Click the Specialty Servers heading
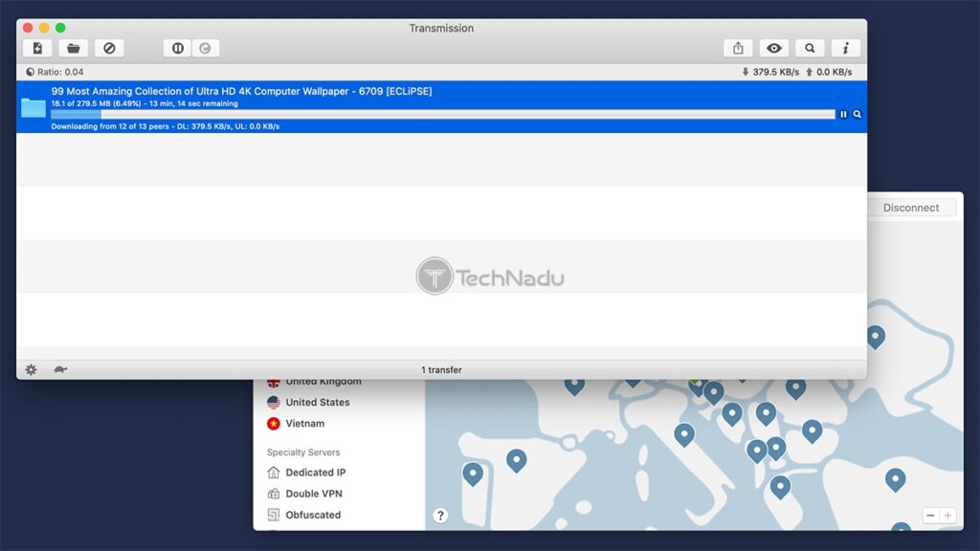The height and width of the screenshot is (551, 980). click(303, 452)
